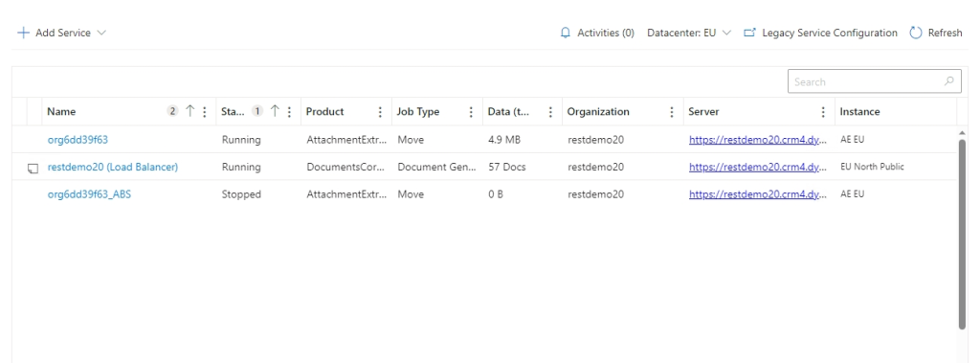
Task: Open the server URL in org6dd39f63_ABS row
Action: coord(758,194)
